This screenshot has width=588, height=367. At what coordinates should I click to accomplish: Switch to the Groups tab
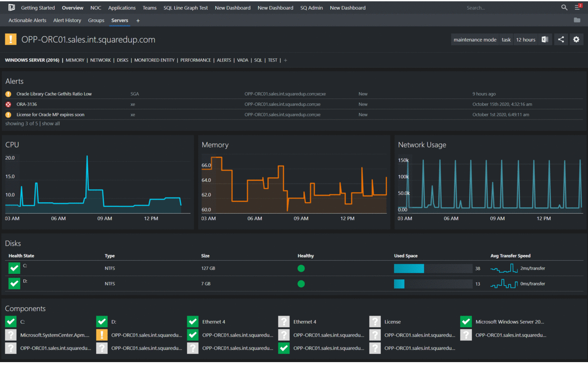[x=96, y=21]
